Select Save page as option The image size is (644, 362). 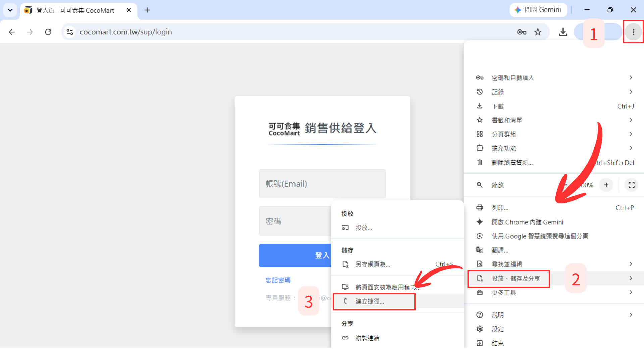(397, 264)
